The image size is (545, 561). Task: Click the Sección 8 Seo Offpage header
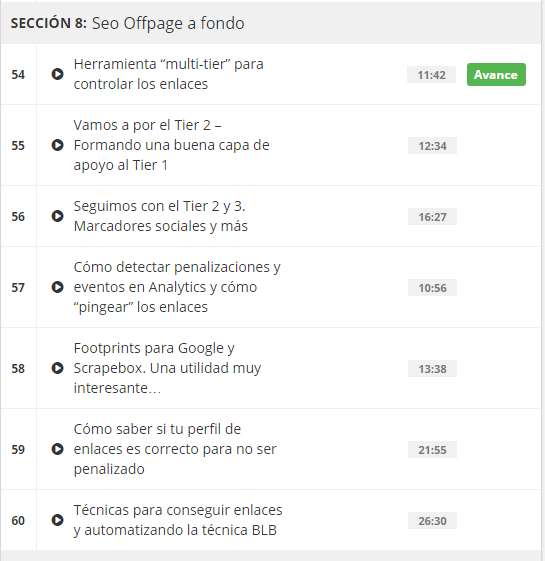pyautogui.click(x=271, y=23)
